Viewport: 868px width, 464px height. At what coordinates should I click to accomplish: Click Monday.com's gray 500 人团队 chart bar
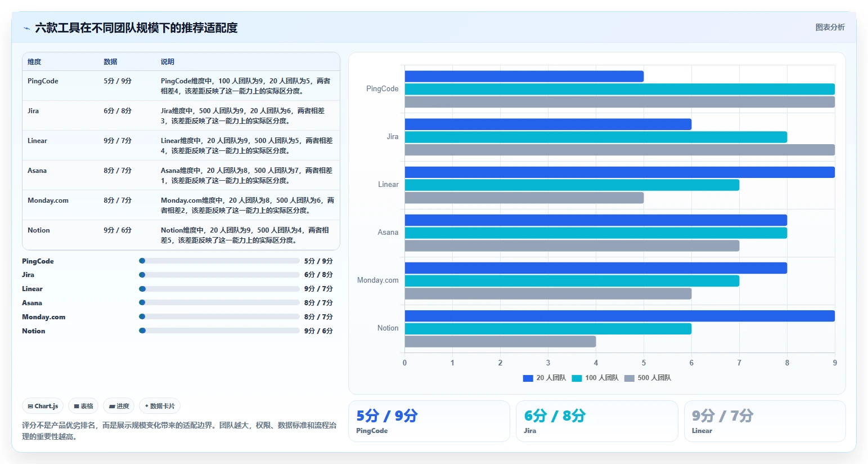[x=548, y=293]
